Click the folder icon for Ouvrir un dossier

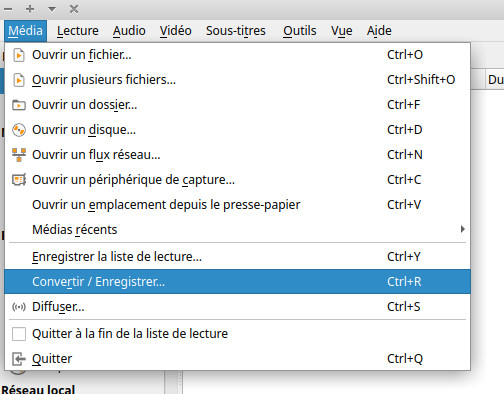19,105
